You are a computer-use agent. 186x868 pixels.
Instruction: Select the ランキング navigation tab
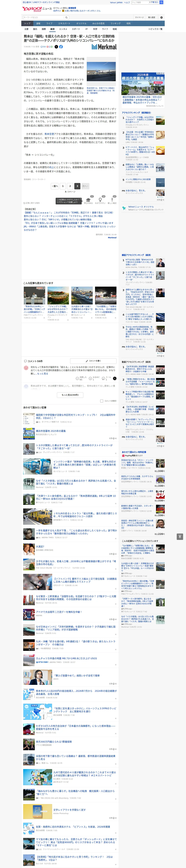tap(115, 24)
